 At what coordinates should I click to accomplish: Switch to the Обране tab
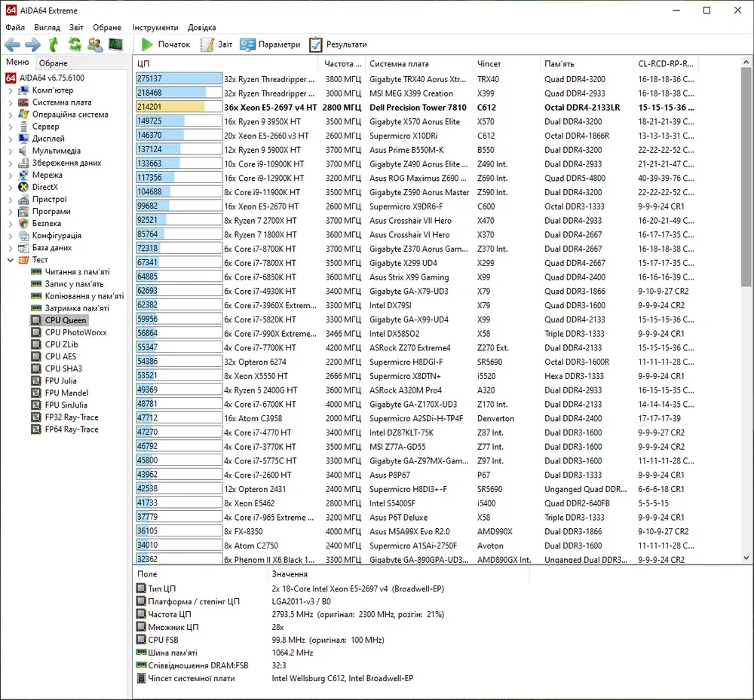[54, 63]
